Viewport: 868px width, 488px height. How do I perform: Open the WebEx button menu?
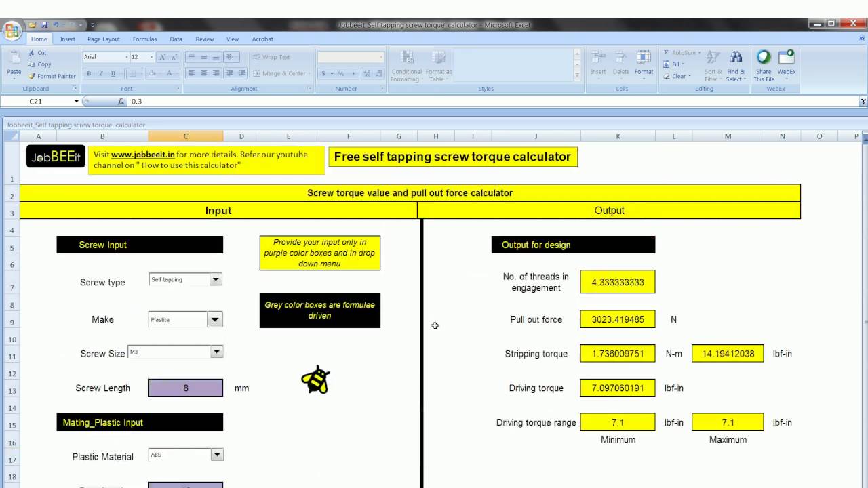(x=787, y=65)
